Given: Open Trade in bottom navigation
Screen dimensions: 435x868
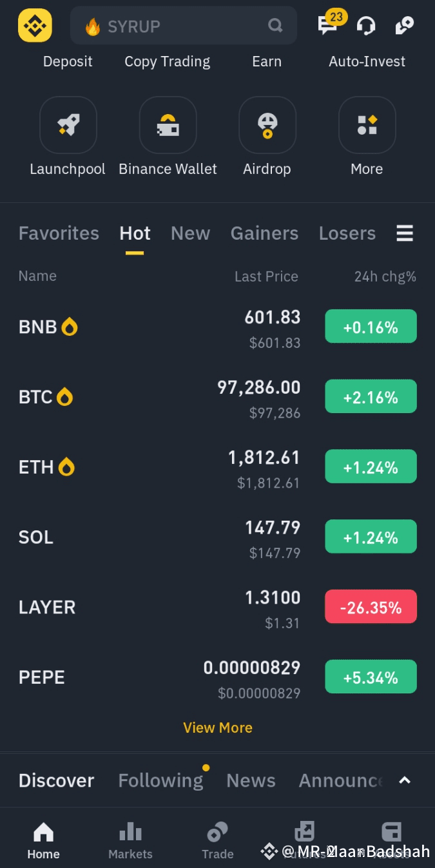Looking at the screenshot, I should click(217, 841).
